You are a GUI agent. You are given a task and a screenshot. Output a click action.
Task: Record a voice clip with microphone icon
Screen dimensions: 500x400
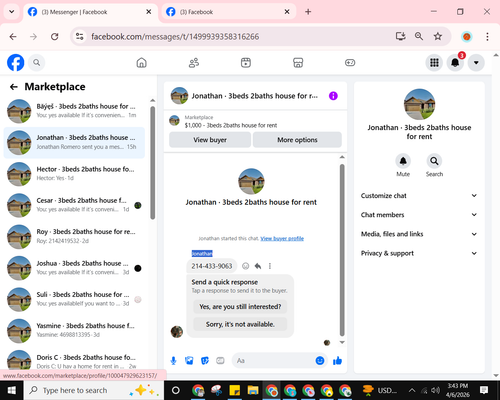point(173,361)
